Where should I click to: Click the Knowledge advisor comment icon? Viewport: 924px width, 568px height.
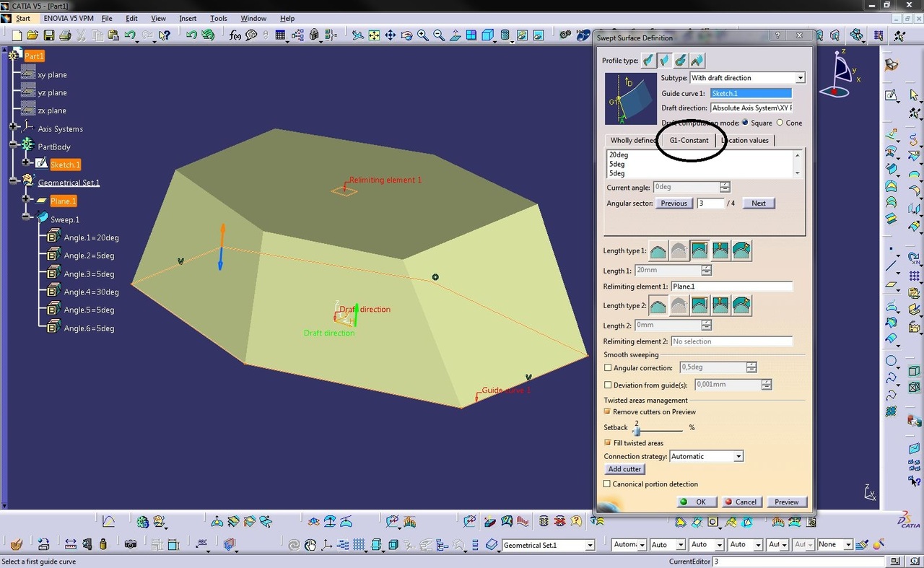(x=251, y=35)
